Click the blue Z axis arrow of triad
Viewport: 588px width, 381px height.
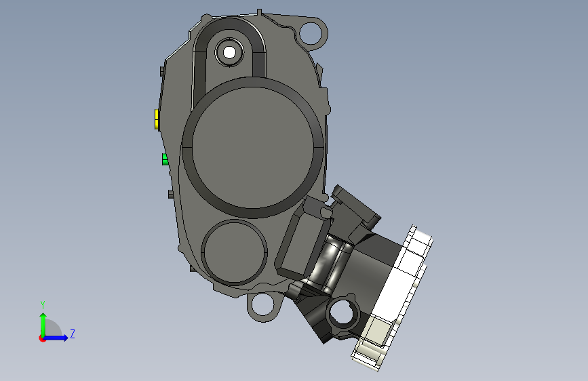coord(56,338)
